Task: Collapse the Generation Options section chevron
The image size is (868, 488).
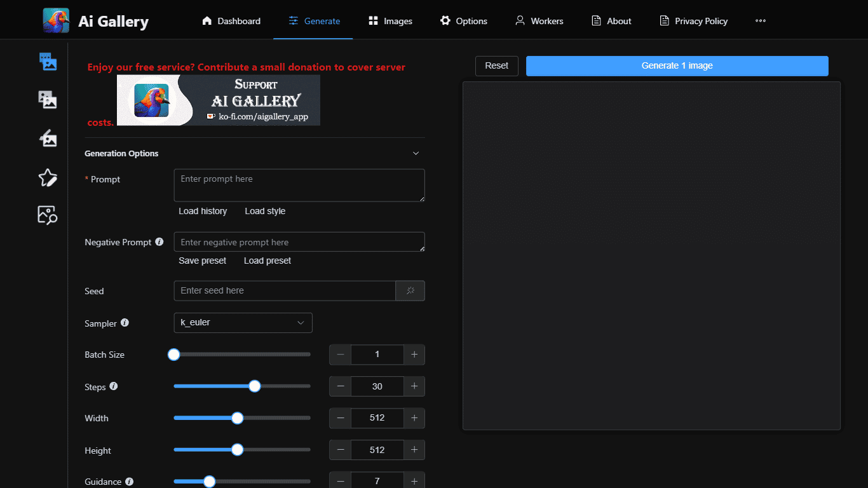Action: (x=416, y=153)
